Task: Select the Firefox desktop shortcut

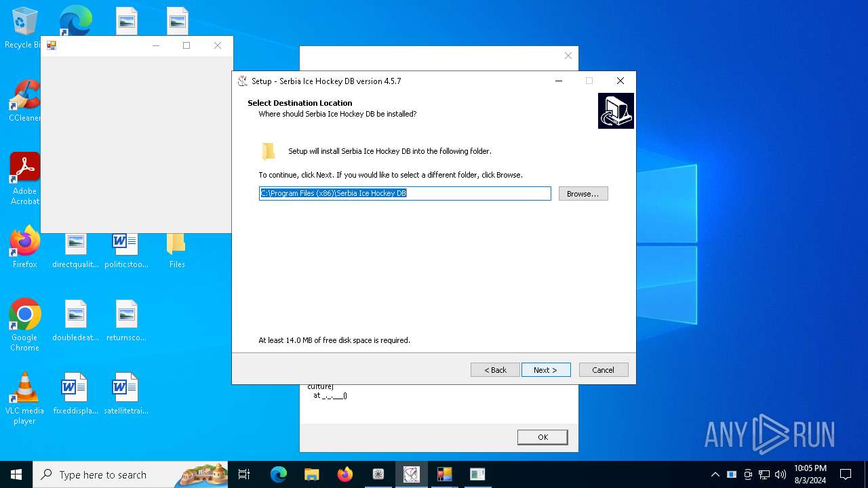Action: [x=24, y=247]
